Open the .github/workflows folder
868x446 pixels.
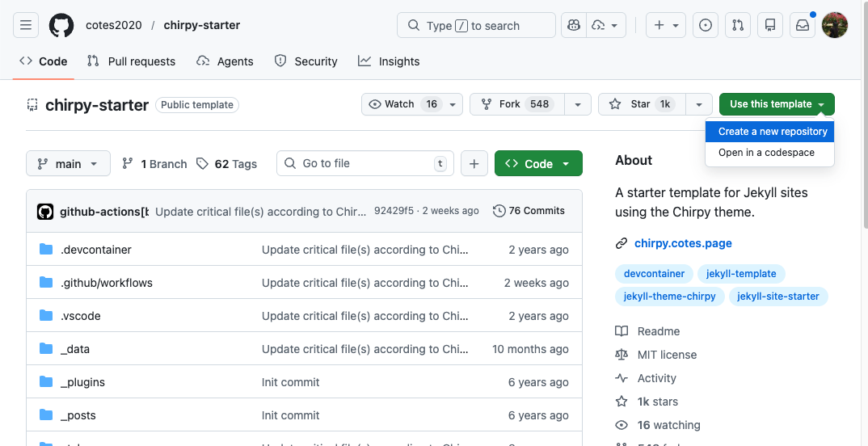click(107, 283)
